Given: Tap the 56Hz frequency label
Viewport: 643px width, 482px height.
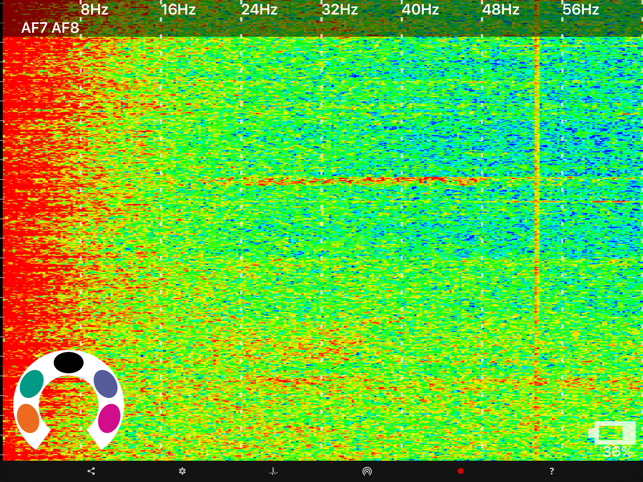Looking at the screenshot, I should tap(581, 9).
